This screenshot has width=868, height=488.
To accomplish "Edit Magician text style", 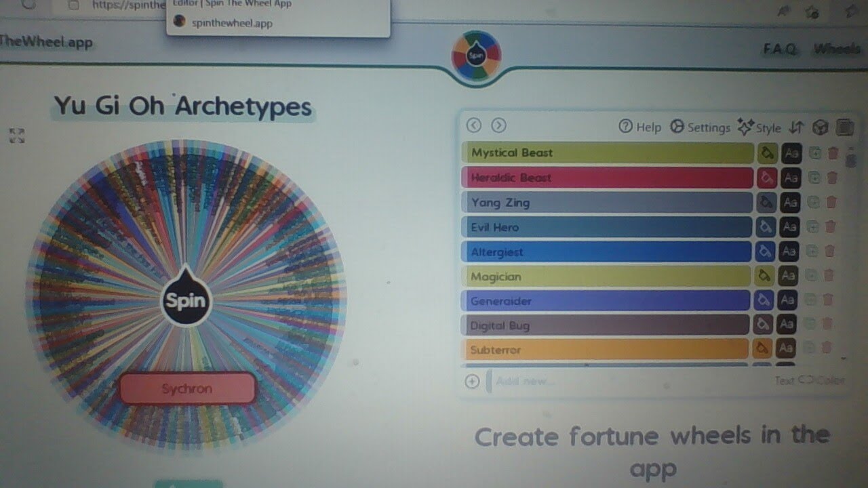I will click(788, 276).
